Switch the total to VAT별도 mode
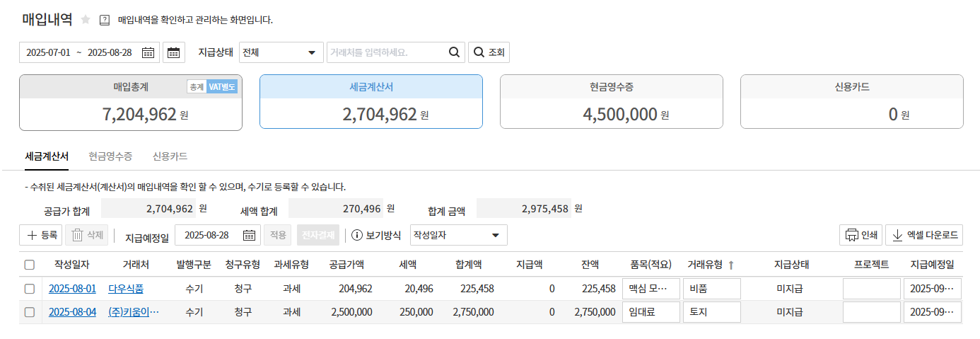The image size is (980, 339). 222,86
